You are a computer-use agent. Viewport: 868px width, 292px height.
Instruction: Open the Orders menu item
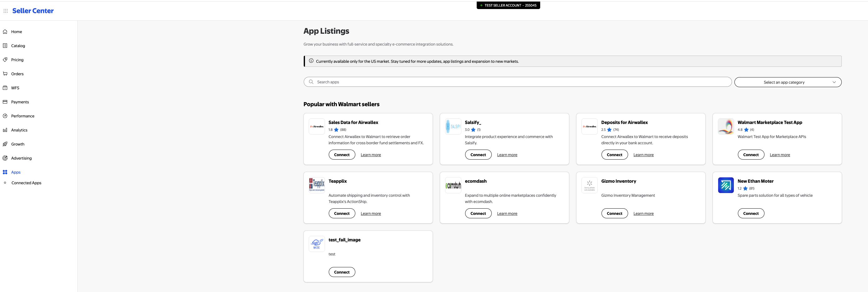tap(17, 74)
